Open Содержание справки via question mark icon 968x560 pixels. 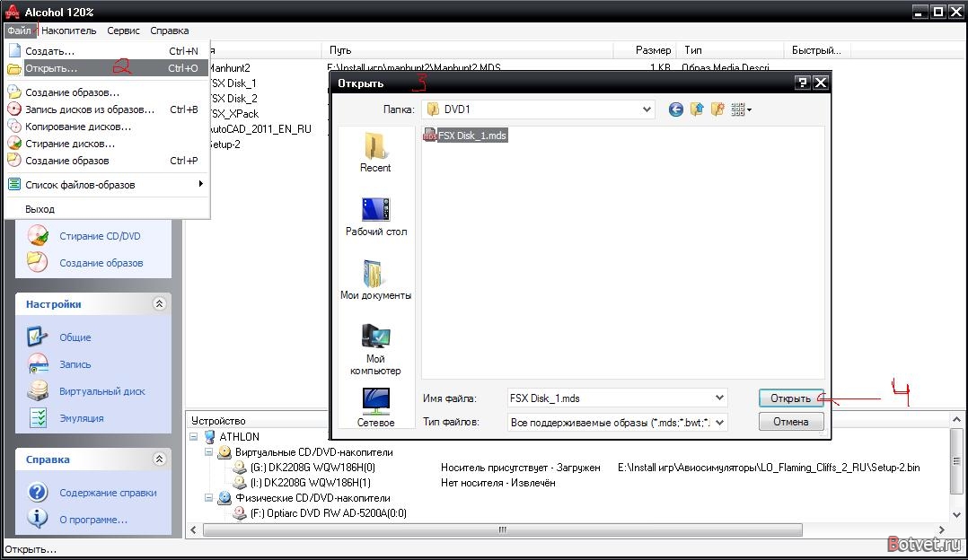(x=38, y=492)
